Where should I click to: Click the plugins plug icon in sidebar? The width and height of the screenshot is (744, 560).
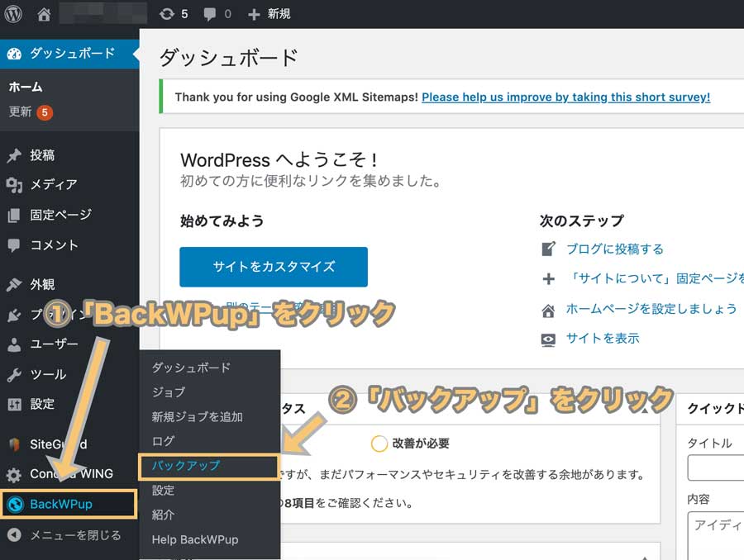(14, 315)
